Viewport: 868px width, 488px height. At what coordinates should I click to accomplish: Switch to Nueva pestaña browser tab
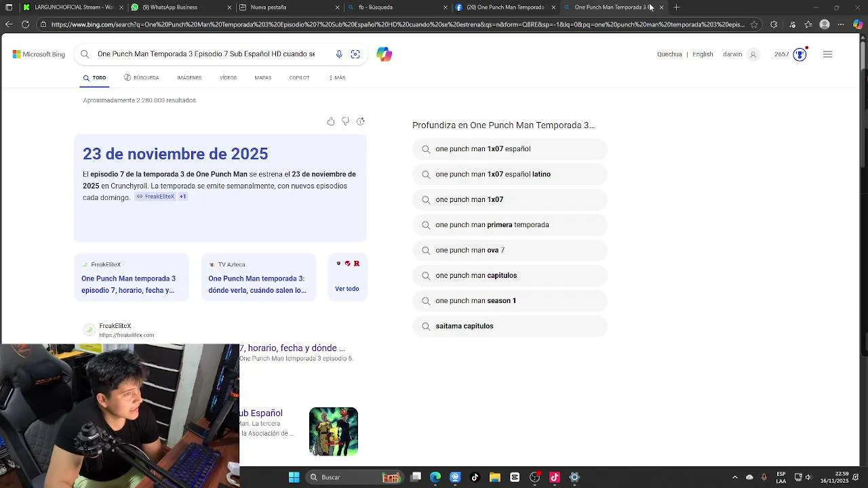click(288, 7)
